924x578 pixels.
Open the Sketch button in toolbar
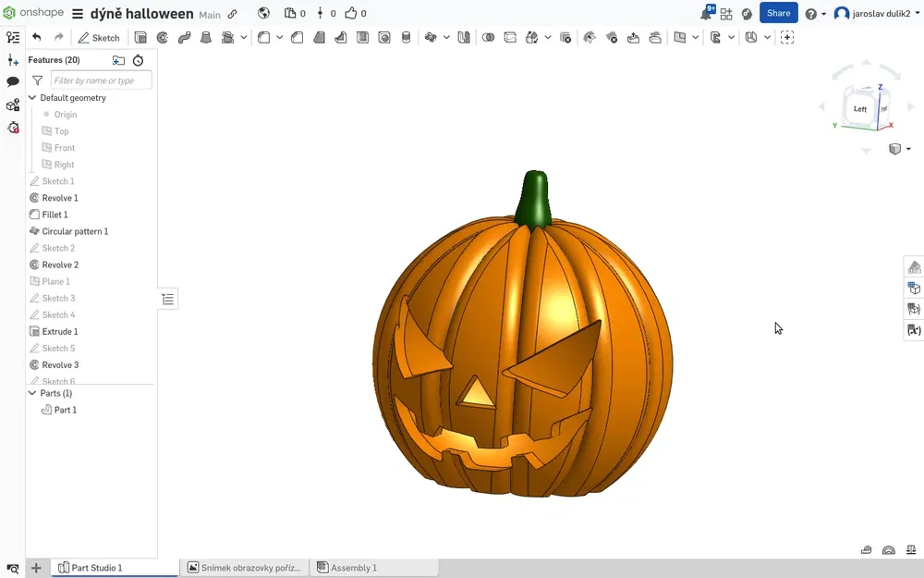pyautogui.click(x=100, y=38)
